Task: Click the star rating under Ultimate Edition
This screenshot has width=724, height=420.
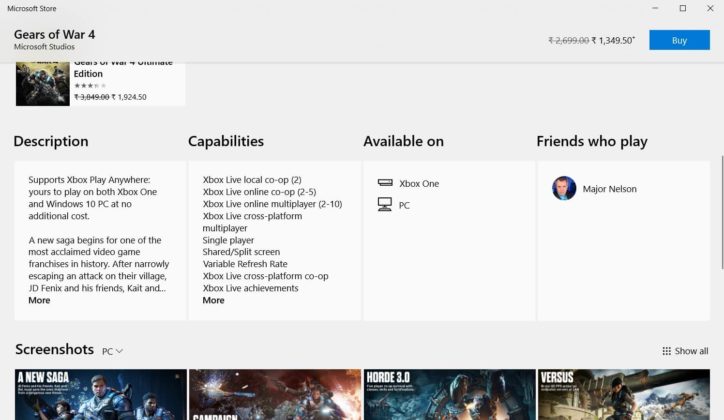Action: (90, 85)
